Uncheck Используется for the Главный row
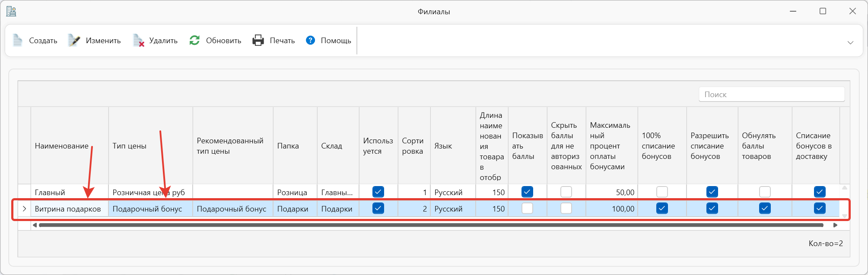The width and height of the screenshot is (868, 275). (378, 192)
